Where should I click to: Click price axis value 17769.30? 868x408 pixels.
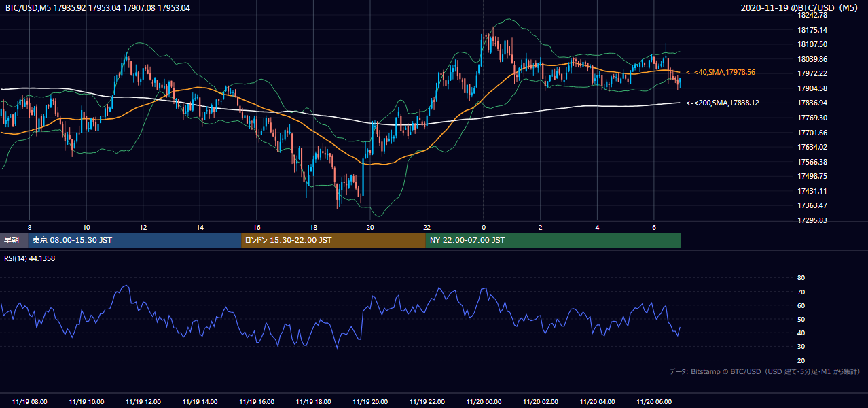pos(812,118)
